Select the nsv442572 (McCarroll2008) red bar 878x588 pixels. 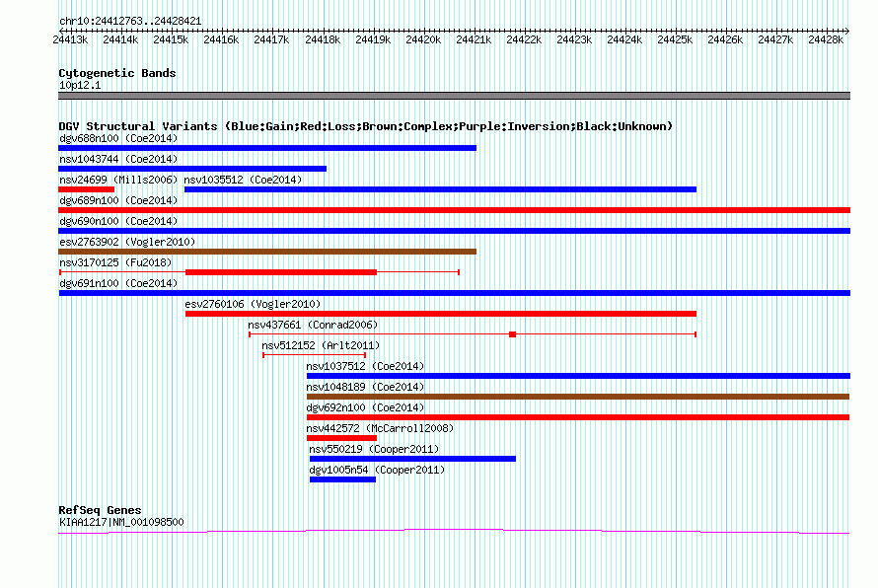[x=341, y=438]
